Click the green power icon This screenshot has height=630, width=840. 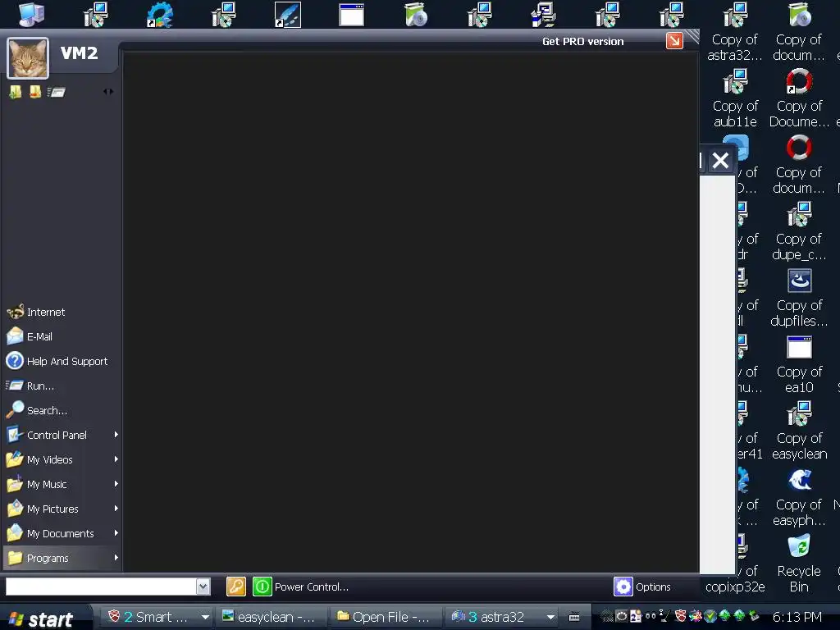(262, 587)
